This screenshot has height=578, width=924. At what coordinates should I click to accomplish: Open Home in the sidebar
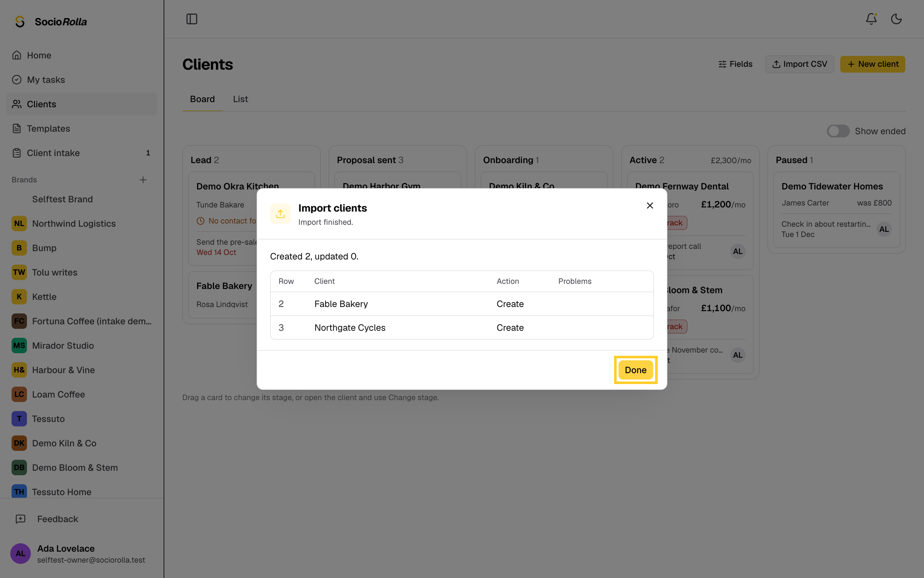click(x=82, y=55)
